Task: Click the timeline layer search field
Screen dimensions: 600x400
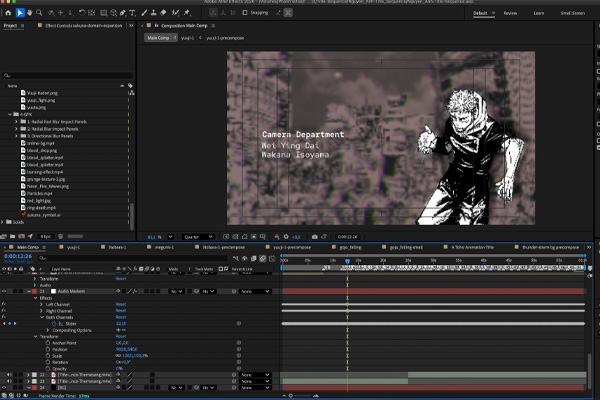Action: [132, 258]
